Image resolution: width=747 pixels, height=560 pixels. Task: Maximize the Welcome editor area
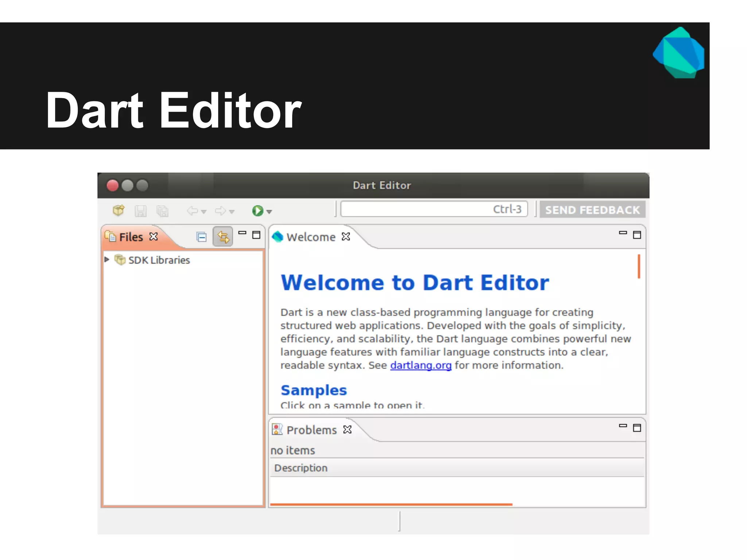tap(637, 235)
